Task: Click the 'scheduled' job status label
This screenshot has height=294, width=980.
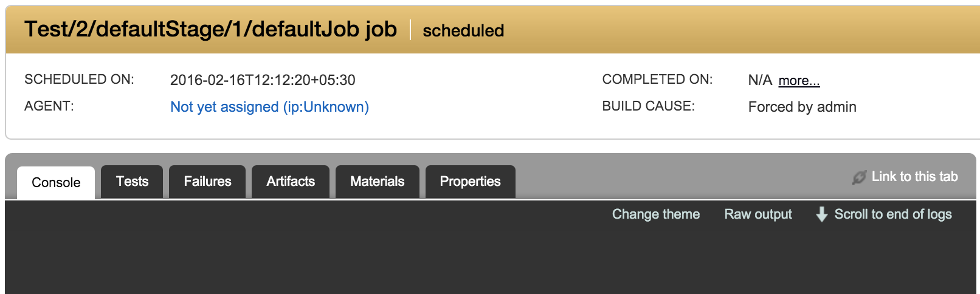Action: coord(463,30)
